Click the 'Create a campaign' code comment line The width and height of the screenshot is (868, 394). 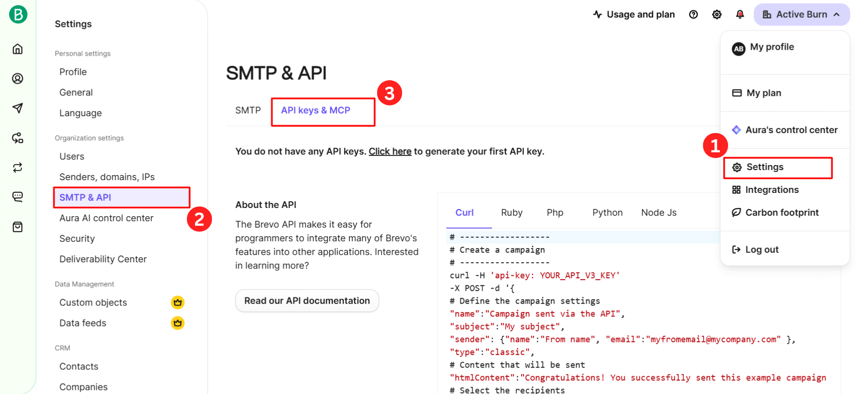497,250
